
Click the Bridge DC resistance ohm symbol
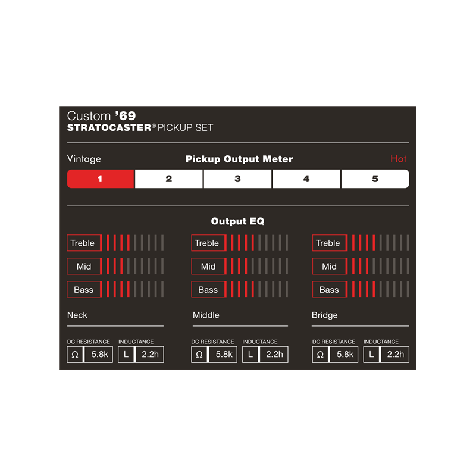click(320, 355)
